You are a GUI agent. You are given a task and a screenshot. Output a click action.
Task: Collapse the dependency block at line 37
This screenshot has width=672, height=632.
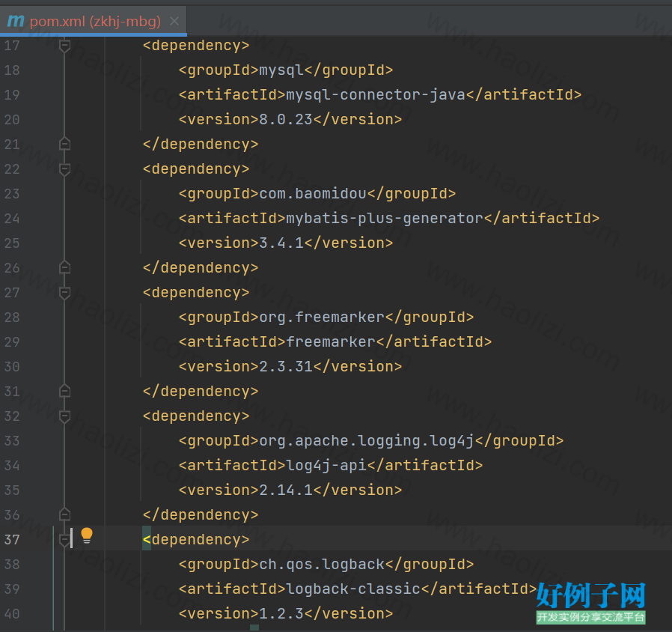[64, 539]
